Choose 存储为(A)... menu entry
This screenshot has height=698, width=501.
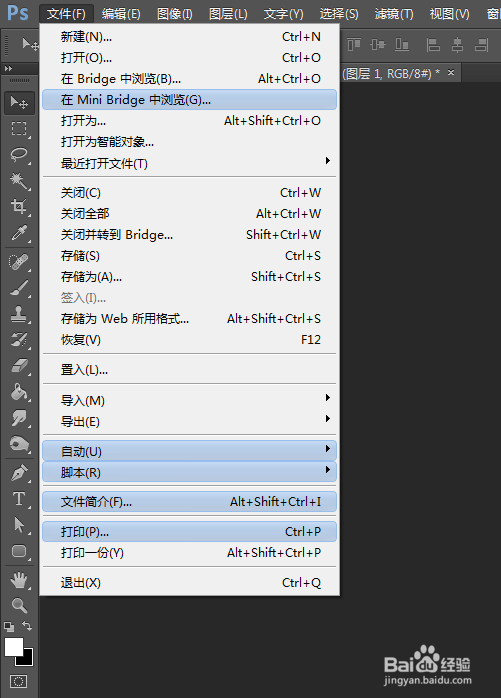[x=190, y=276]
